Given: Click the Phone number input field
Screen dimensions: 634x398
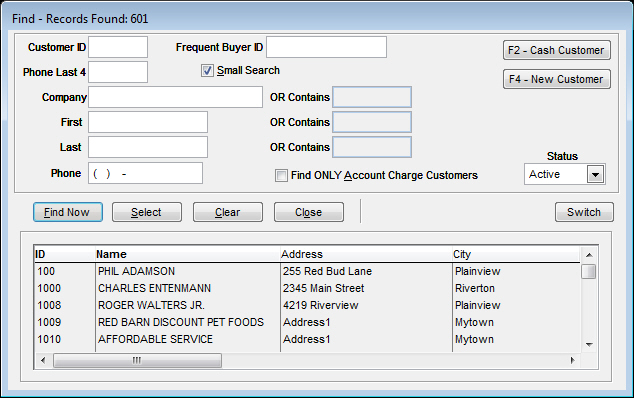Looking at the screenshot, I should coord(146,173).
